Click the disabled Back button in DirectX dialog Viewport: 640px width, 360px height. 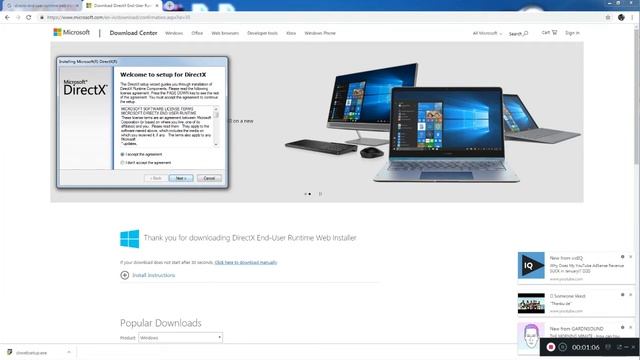tap(156, 178)
